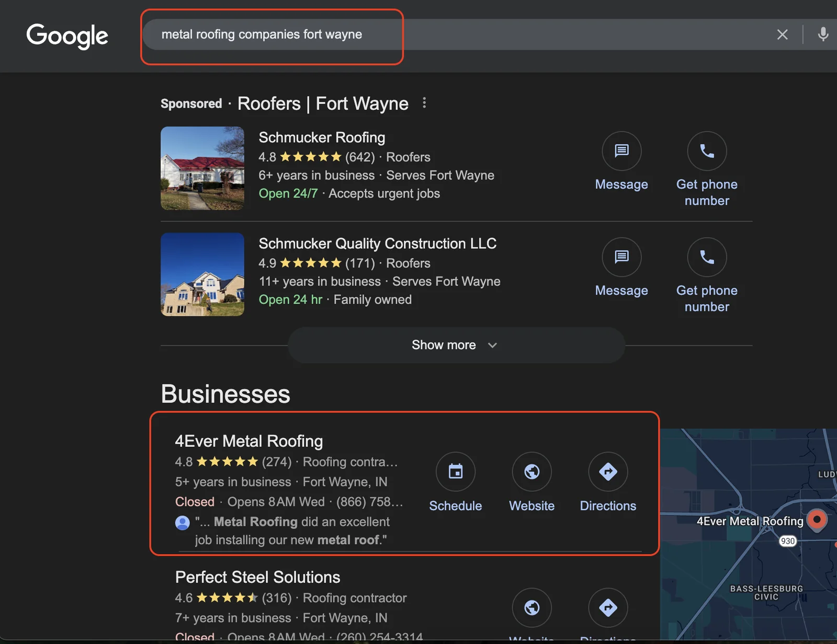This screenshot has width=837, height=644.
Task: Open the sponsored section three-dot menu
Action: point(424,103)
